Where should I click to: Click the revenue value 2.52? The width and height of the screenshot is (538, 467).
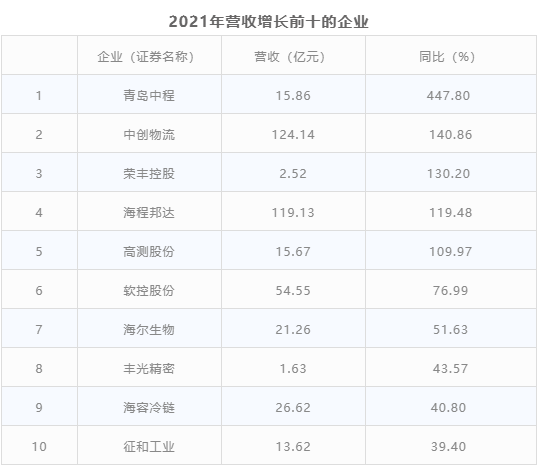293,174
